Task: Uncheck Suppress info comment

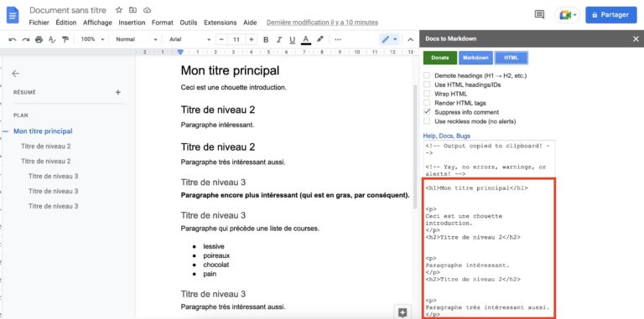Action: pos(427,112)
